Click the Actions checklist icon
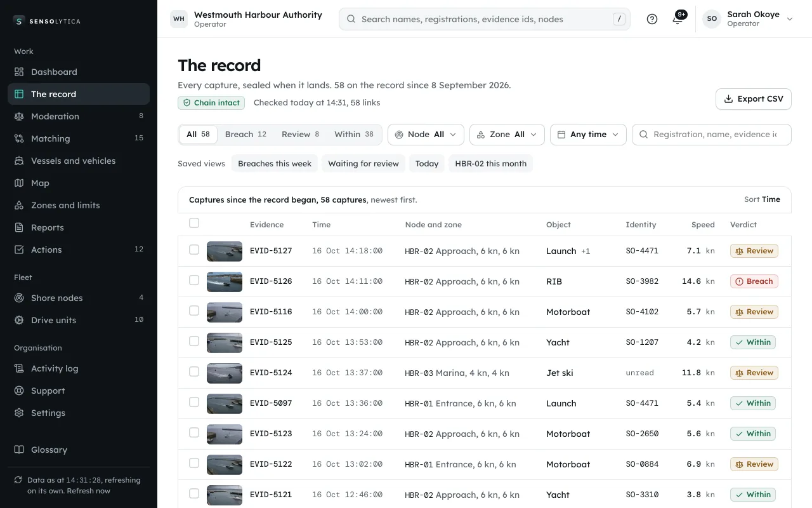 coord(19,250)
